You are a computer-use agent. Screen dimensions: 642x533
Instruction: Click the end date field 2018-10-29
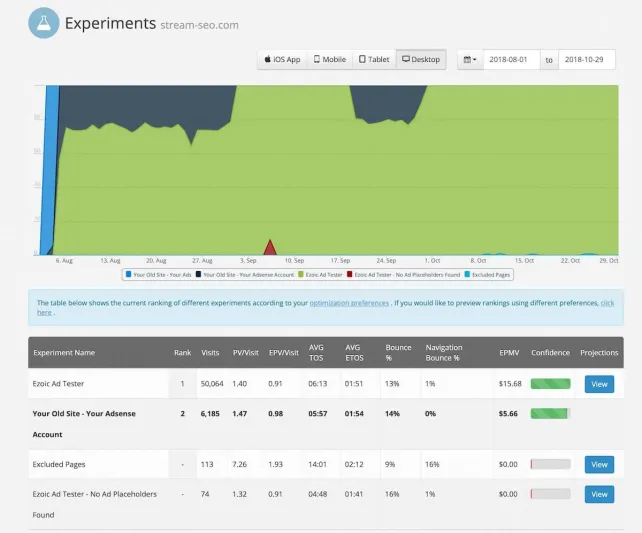tap(587, 59)
